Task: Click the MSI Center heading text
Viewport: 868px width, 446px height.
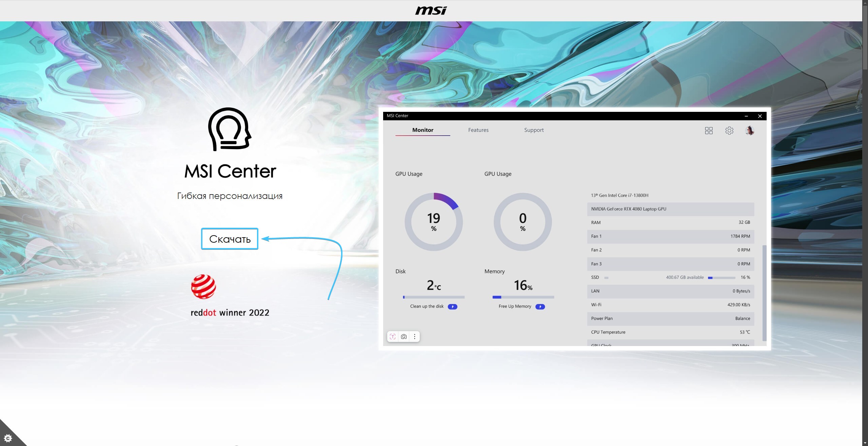Action: 230,171
